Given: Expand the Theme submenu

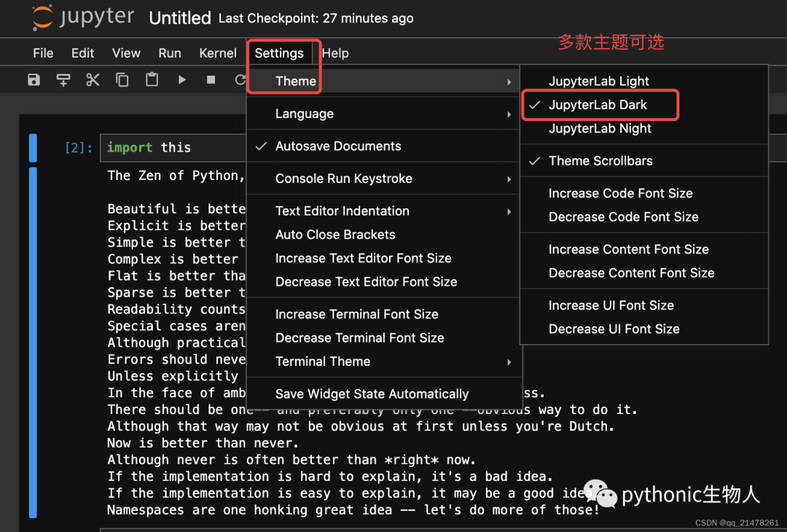Looking at the screenshot, I should click(384, 82).
